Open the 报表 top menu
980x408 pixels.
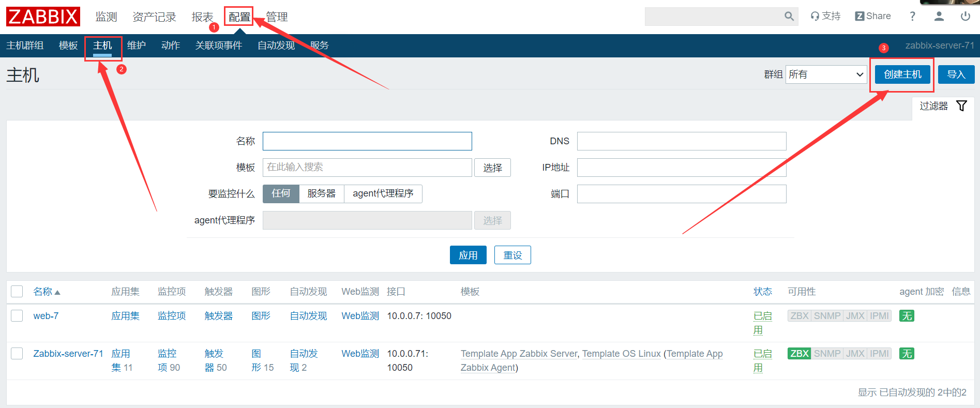(x=203, y=17)
